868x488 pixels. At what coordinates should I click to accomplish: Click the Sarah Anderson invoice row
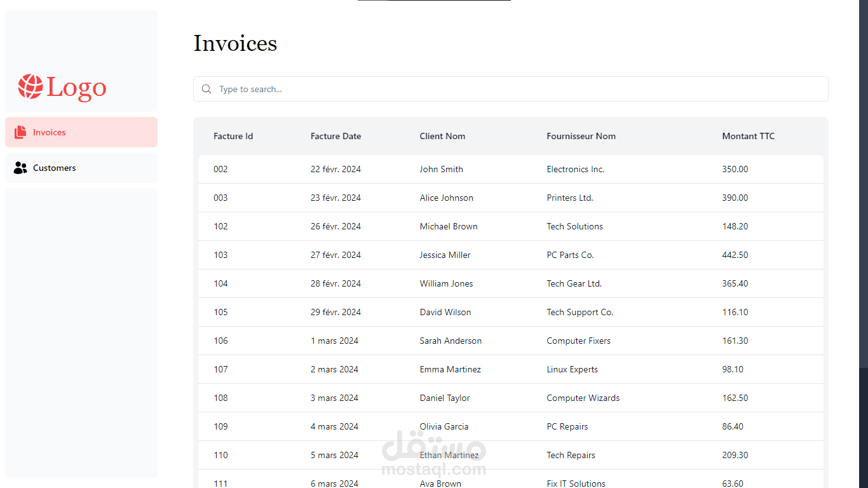click(x=445, y=341)
